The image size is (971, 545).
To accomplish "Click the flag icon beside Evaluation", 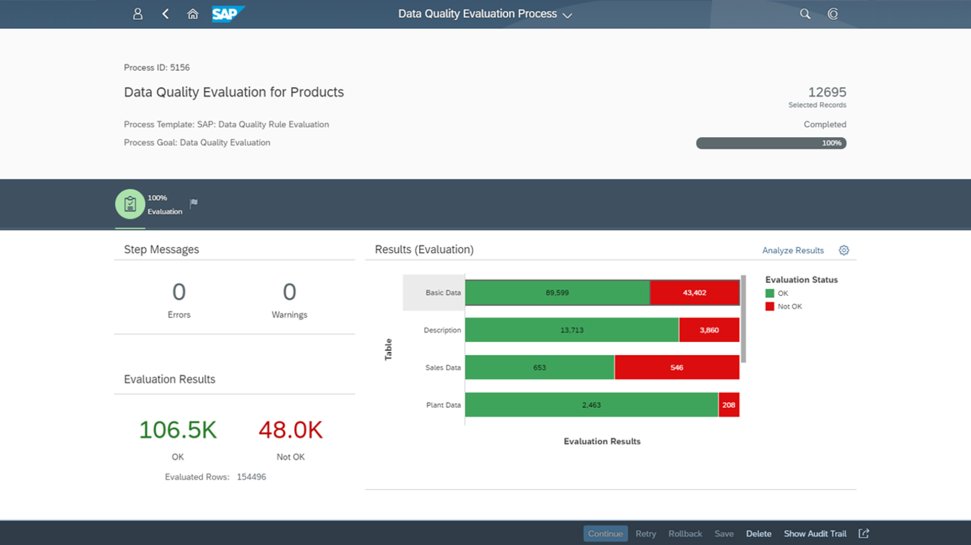I will point(194,203).
